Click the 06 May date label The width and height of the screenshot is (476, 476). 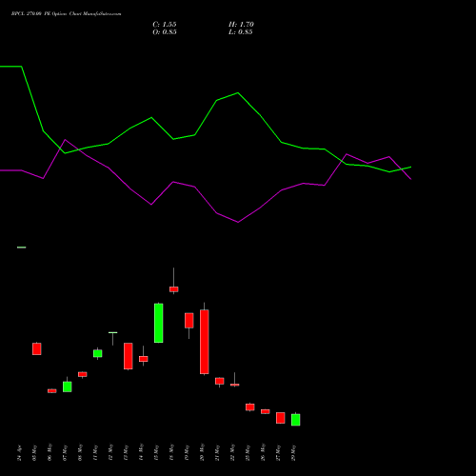point(50,453)
